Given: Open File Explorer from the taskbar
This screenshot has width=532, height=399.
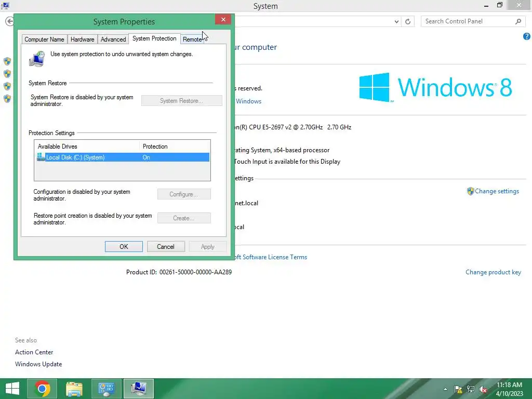Looking at the screenshot, I should click(x=74, y=389).
